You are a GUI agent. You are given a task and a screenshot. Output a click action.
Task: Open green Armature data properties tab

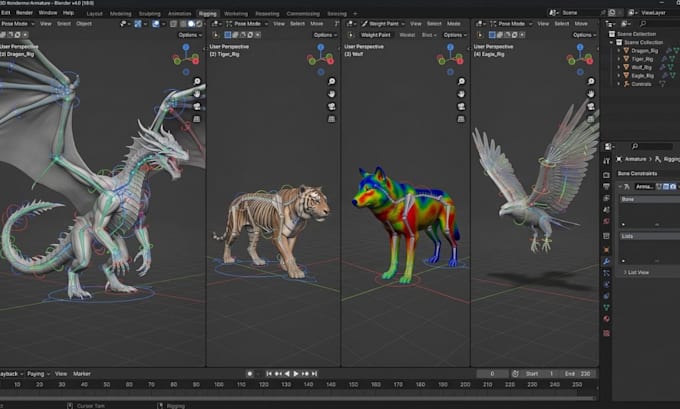point(606,307)
